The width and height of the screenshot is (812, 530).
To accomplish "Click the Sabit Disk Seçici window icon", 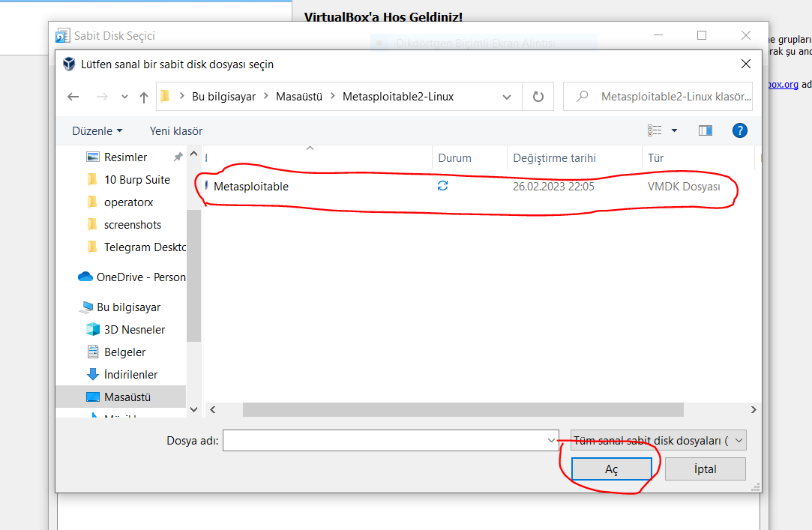I will coord(63,36).
